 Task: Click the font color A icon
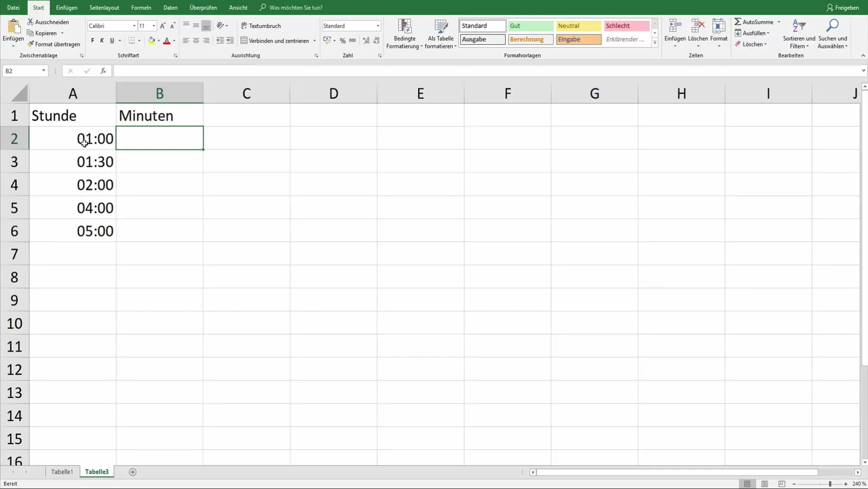point(167,41)
